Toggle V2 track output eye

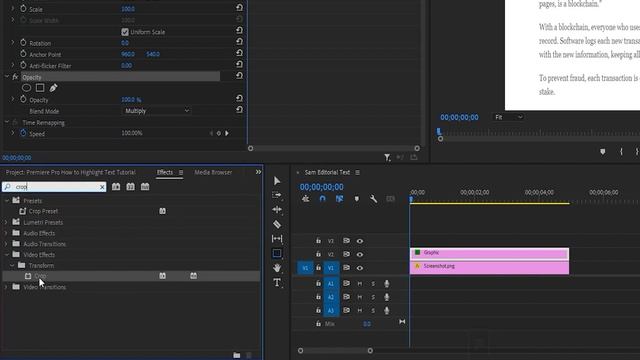click(360, 254)
